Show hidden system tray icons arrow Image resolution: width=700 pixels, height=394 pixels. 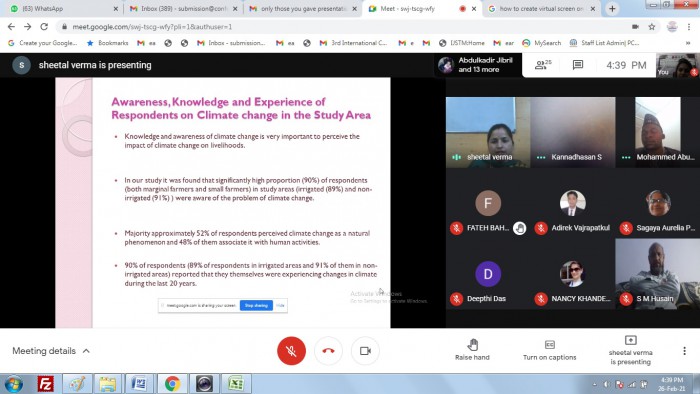[595, 384]
